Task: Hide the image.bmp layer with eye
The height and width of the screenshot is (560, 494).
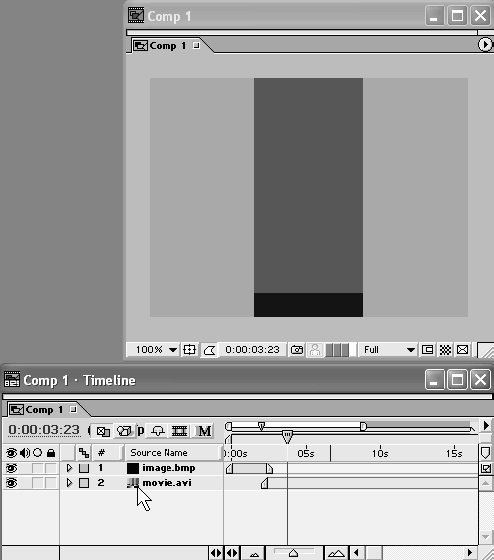Action: [11, 468]
